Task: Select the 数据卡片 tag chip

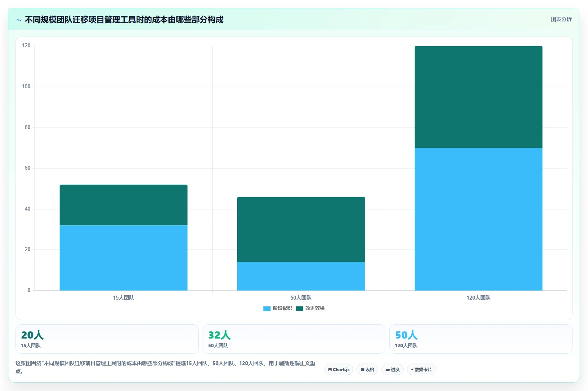Action: tap(421, 370)
